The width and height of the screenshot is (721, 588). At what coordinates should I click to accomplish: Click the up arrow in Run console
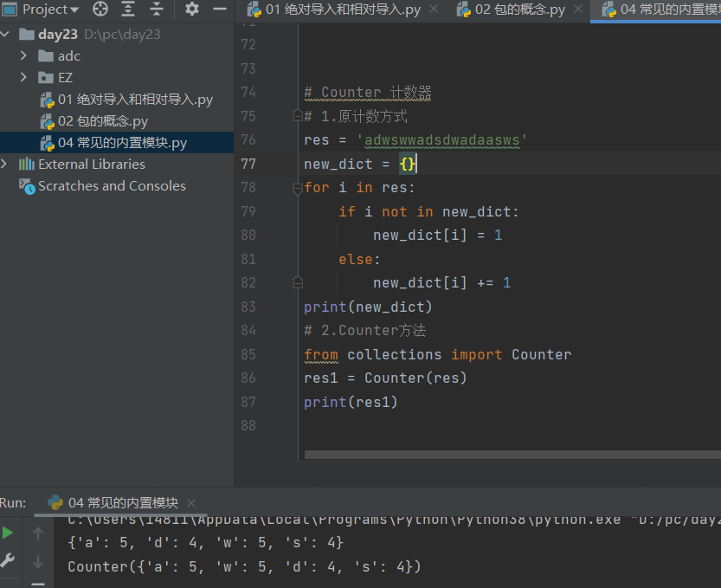pyautogui.click(x=38, y=534)
